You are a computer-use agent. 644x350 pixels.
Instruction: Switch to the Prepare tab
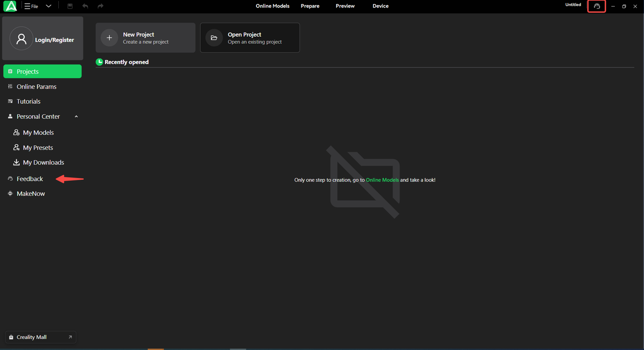click(x=310, y=6)
